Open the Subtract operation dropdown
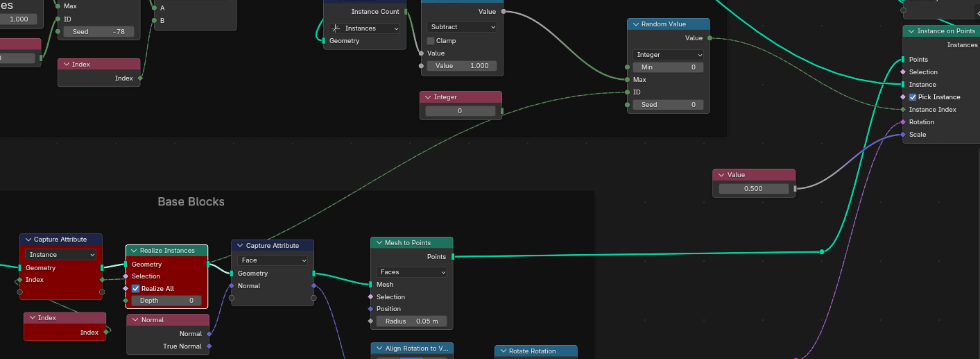The height and width of the screenshot is (359, 980). (x=462, y=27)
